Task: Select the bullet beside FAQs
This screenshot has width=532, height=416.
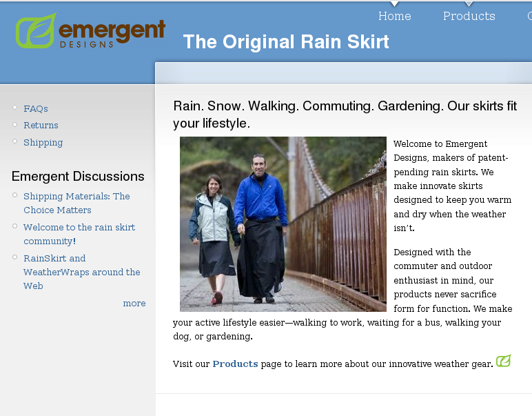Action: point(15,108)
